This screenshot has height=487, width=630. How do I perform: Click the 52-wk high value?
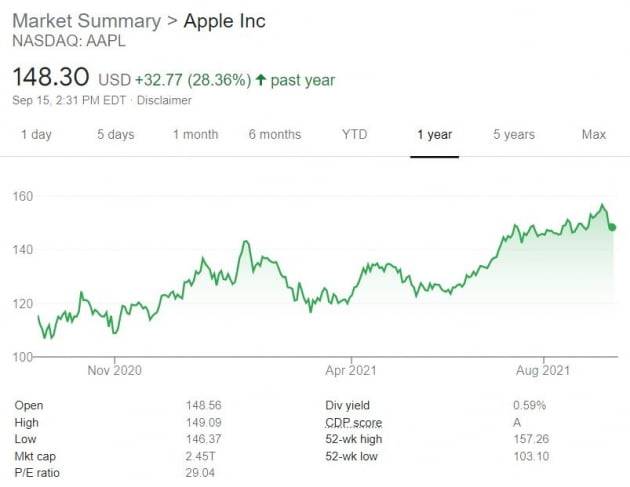[x=530, y=441]
